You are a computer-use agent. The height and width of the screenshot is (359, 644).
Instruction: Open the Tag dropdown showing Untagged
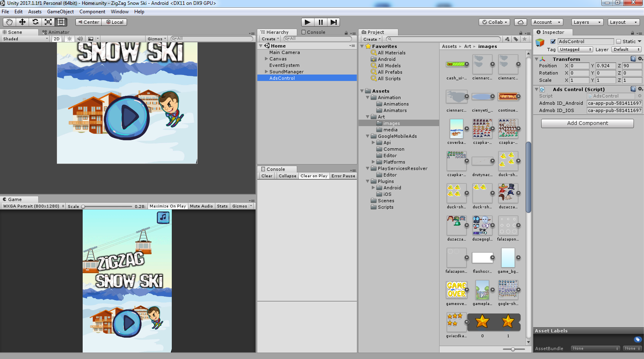tap(575, 50)
